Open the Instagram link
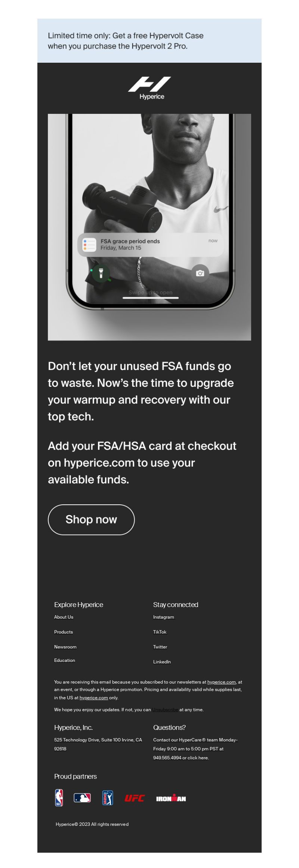The image size is (299, 868). [164, 617]
